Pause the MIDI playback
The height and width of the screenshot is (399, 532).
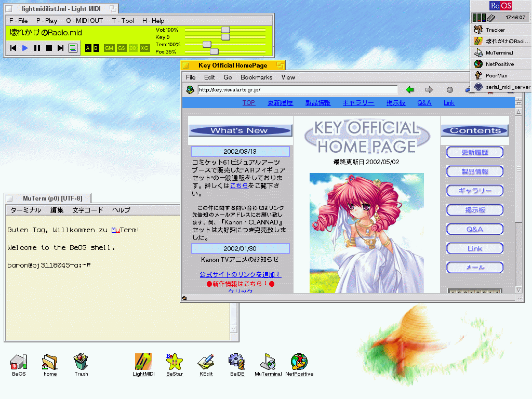tap(37, 48)
